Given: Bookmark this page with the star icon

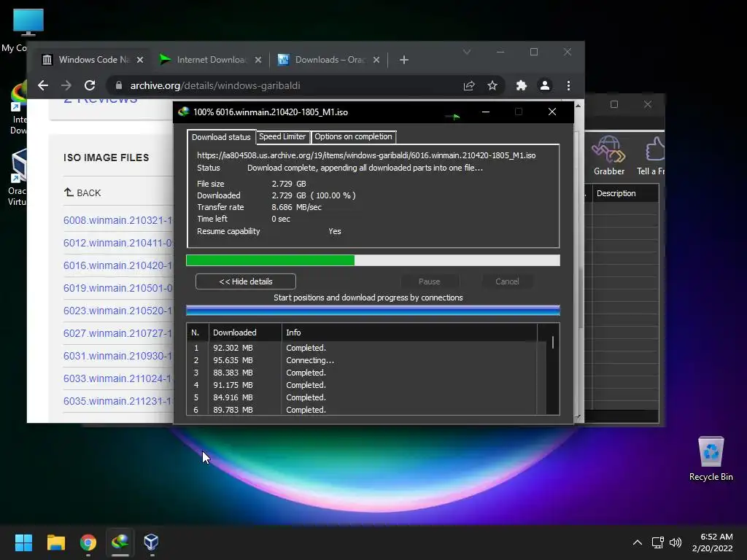Looking at the screenshot, I should click(492, 85).
